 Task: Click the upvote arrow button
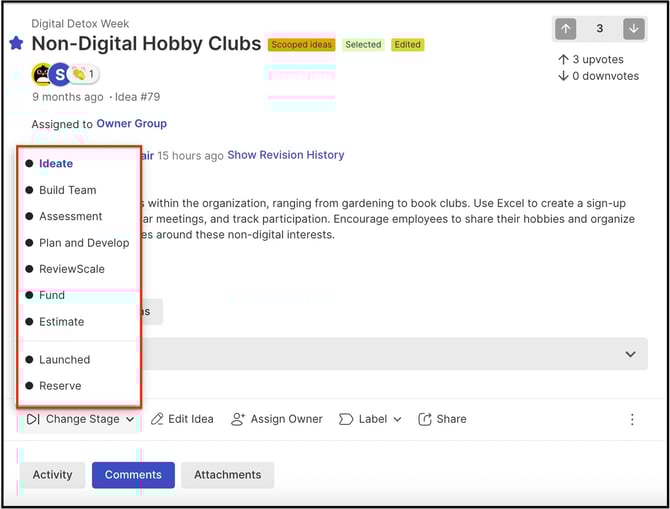point(566,29)
